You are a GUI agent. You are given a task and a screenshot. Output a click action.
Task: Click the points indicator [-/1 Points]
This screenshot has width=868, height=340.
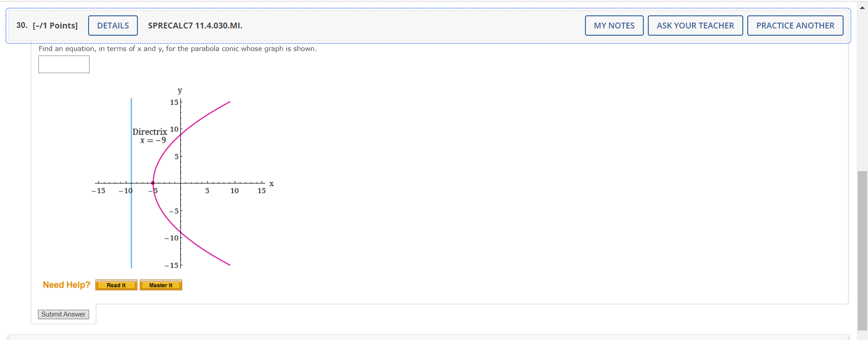click(x=54, y=25)
